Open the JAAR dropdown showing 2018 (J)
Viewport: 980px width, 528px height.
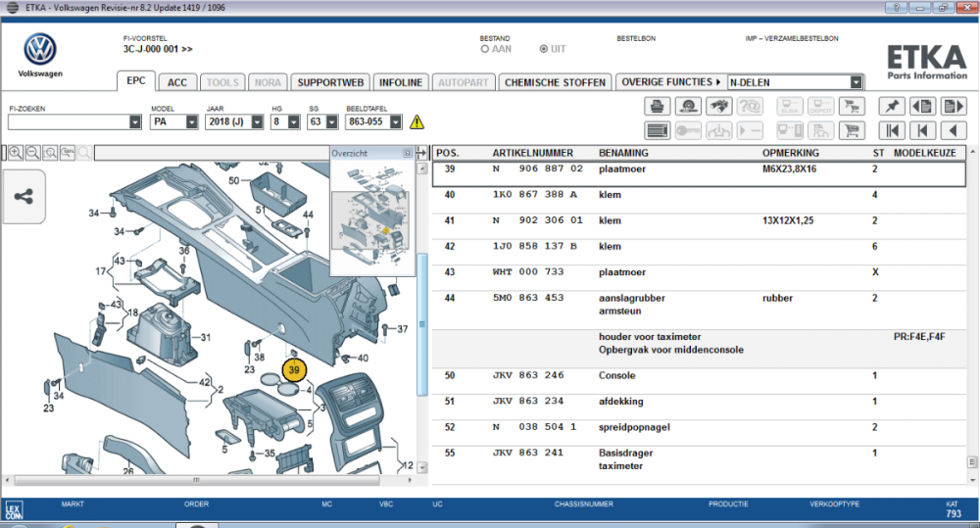tap(257, 122)
